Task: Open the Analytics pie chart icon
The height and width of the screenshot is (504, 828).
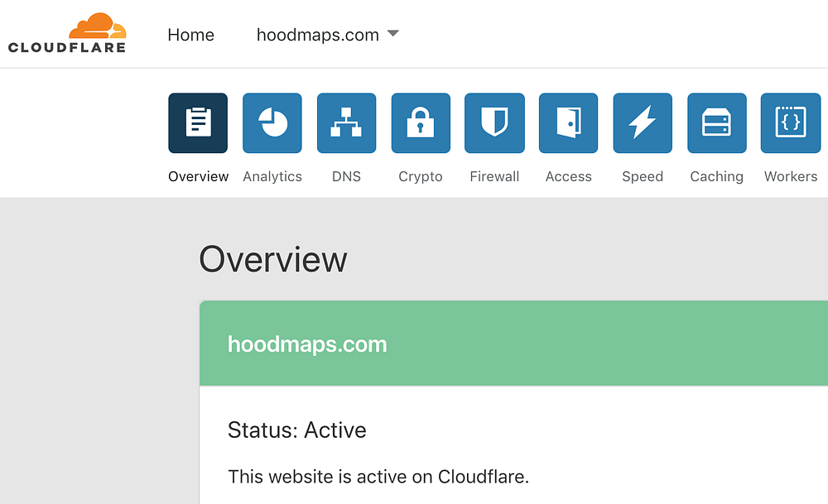Action: [272, 123]
